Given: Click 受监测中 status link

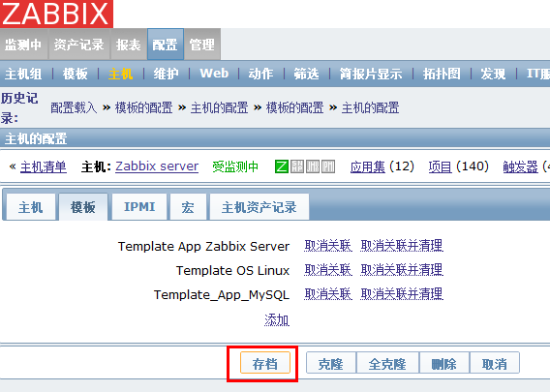Looking at the screenshot, I should point(235,166).
